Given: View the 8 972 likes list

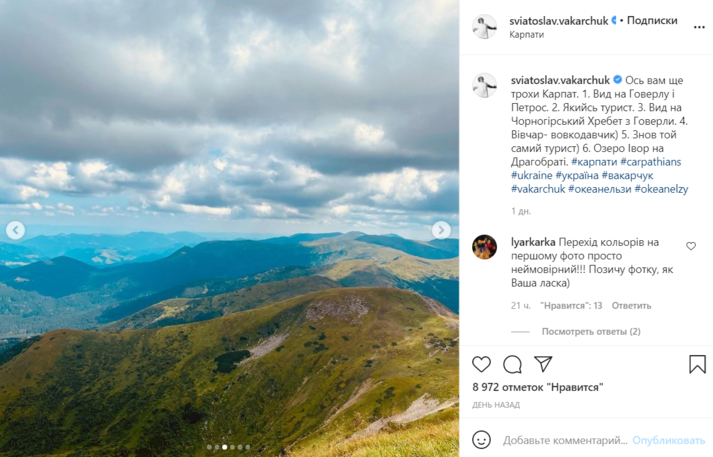Looking at the screenshot, I should coord(528,386).
